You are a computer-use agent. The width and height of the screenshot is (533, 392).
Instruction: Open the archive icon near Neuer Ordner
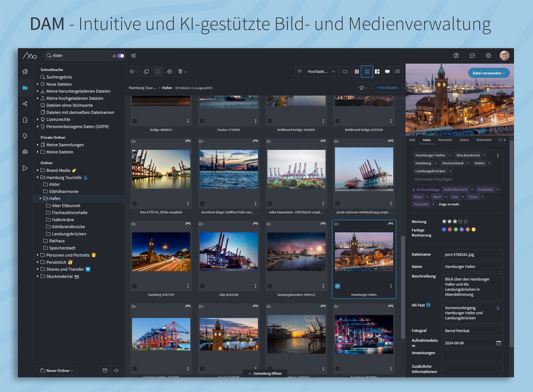point(105,370)
